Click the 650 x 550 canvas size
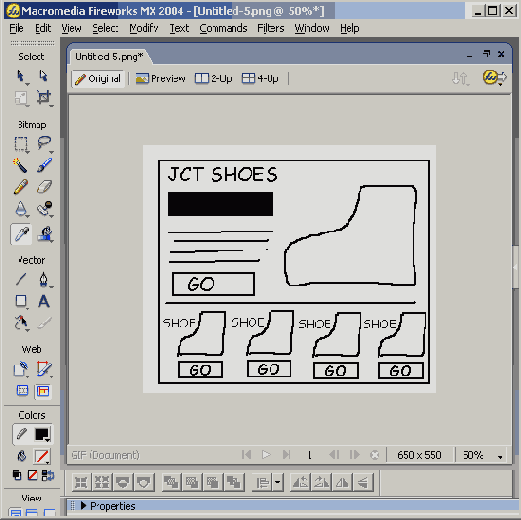Screen dimensions: 521x520 point(419,455)
